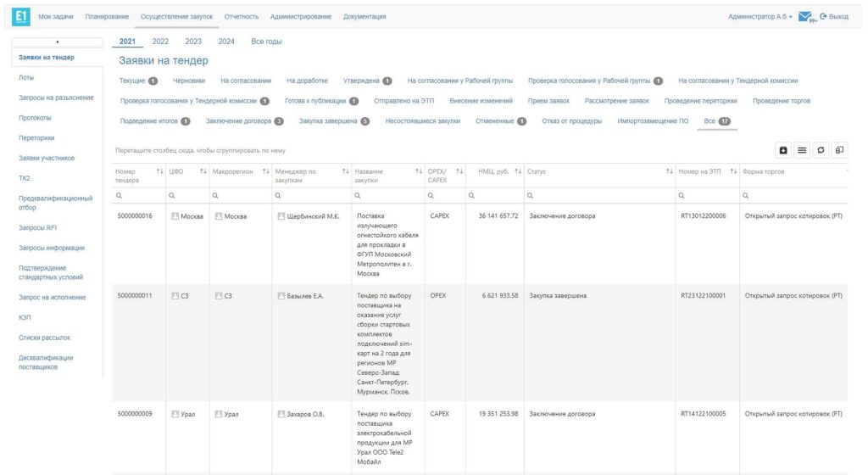
Task: Open the Лоты section in sidebar
Action: point(26,77)
